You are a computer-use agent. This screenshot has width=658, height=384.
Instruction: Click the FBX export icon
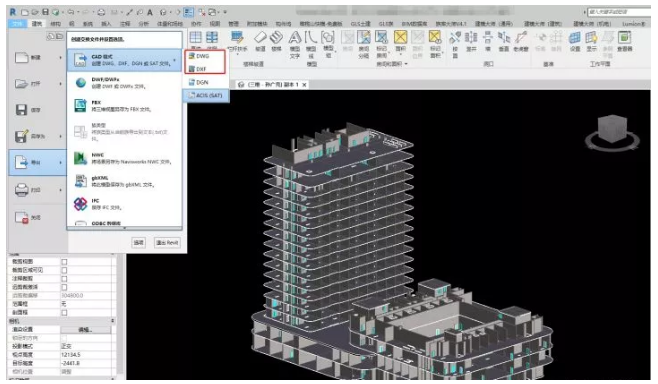tap(80, 105)
